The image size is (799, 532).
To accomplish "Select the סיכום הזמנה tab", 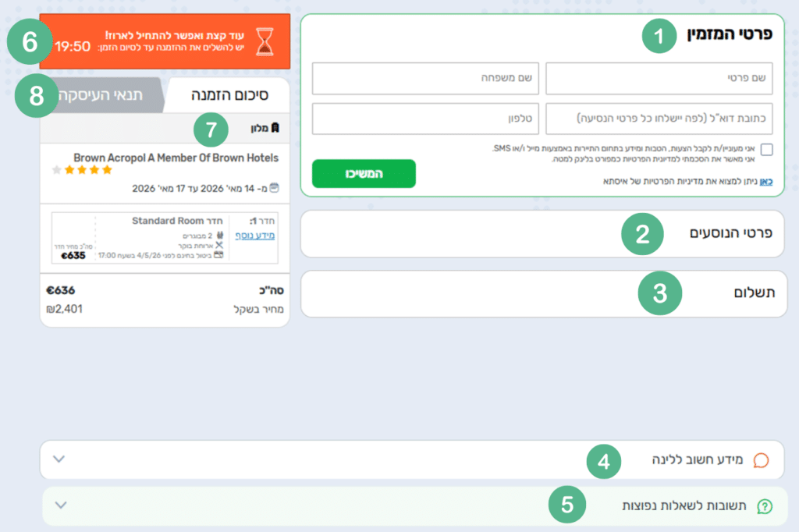I will [x=229, y=96].
